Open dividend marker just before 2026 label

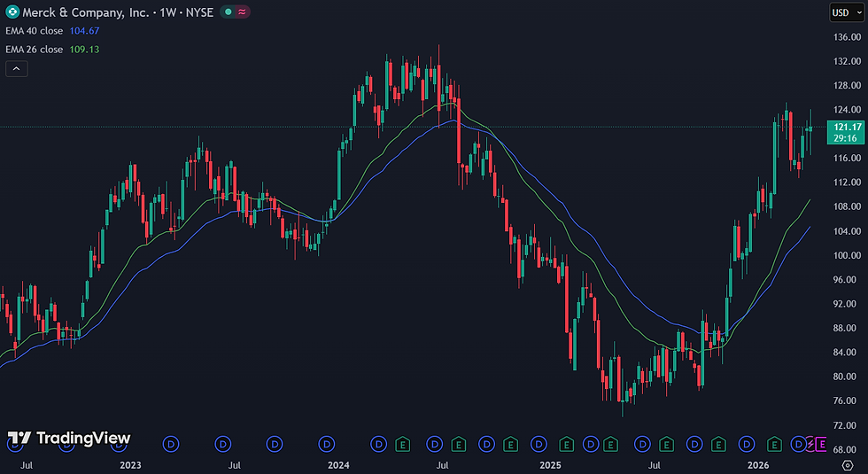pyautogui.click(x=747, y=444)
